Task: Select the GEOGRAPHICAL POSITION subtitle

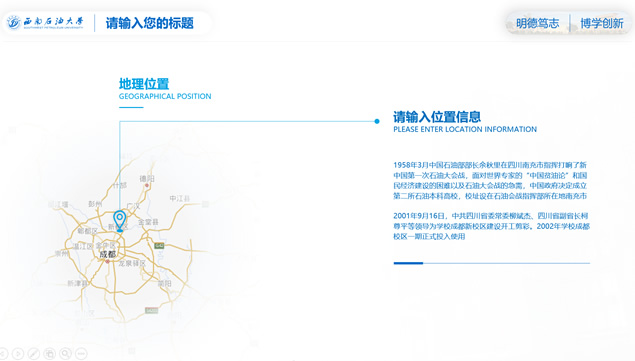Action: tap(165, 96)
